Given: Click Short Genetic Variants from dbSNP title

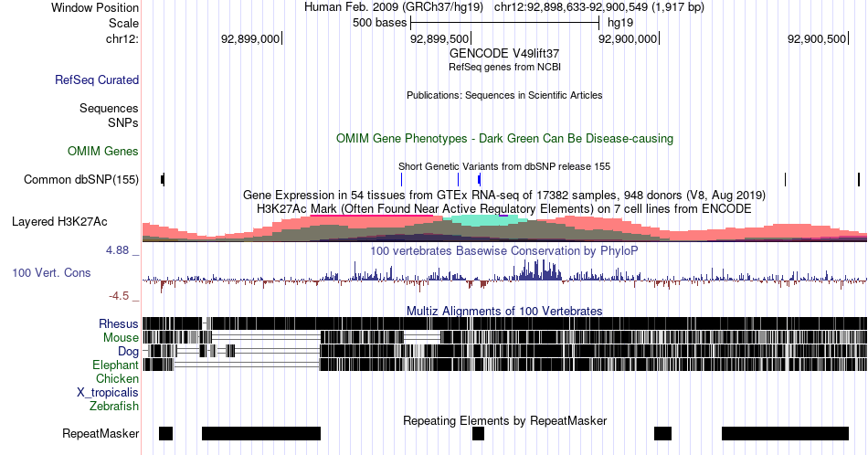Looking at the screenshot, I should 504,166.
